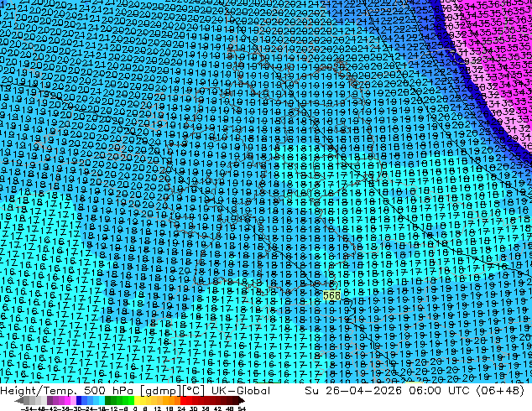Select the map title 'Height/Temp. 500 hPa'
532x411 pixels.
pyautogui.click(x=68, y=391)
